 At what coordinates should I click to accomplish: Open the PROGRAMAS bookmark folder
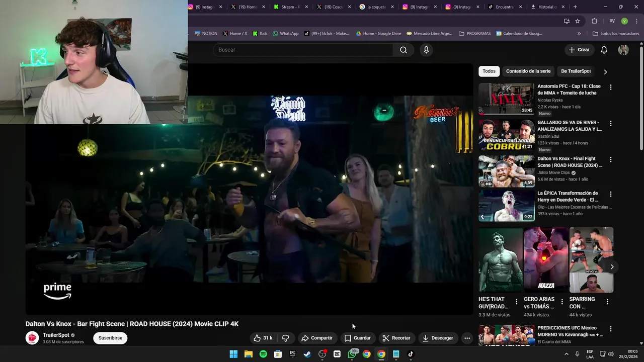point(474,34)
